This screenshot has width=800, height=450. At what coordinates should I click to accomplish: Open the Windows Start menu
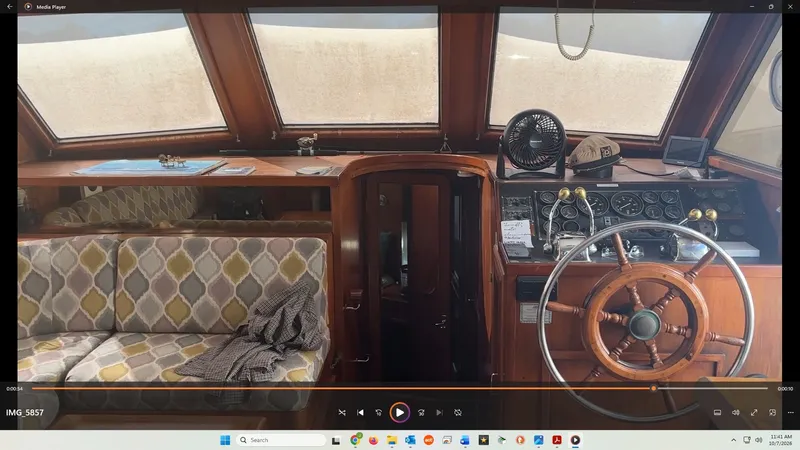coord(225,440)
